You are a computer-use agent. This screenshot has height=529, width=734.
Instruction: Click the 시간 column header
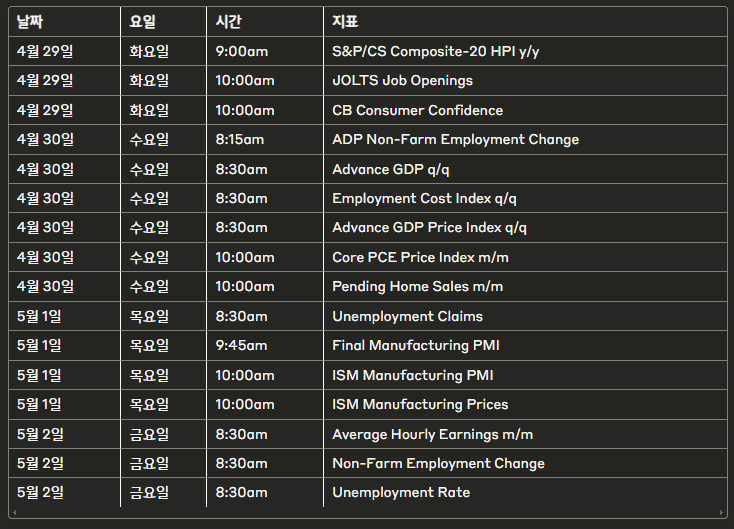click(x=229, y=21)
